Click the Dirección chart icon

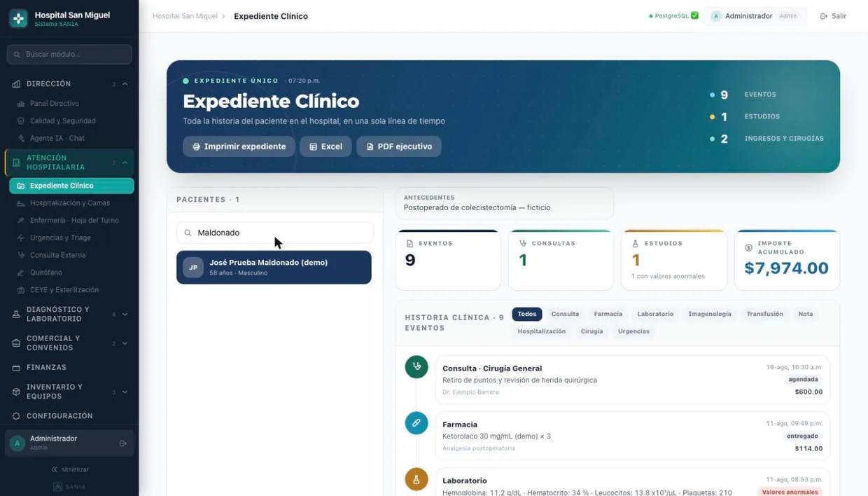point(16,84)
